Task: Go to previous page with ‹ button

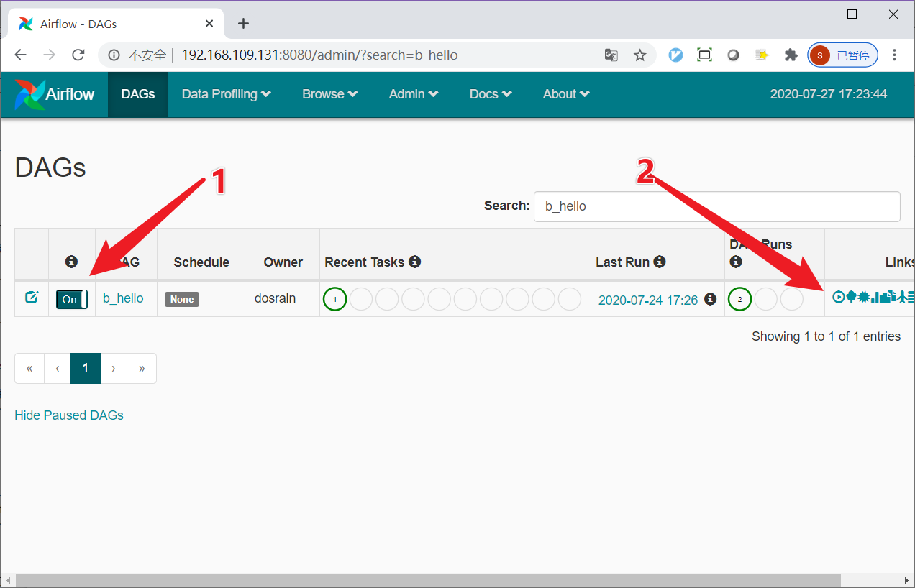Action: [x=58, y=368]
